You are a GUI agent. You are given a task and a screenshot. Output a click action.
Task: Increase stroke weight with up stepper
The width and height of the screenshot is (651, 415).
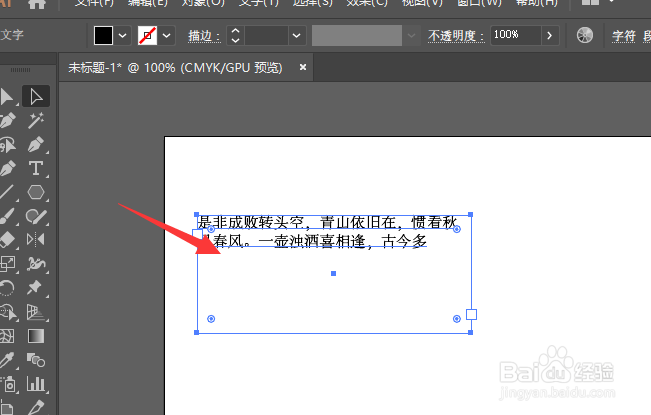[x=235, y=31]
